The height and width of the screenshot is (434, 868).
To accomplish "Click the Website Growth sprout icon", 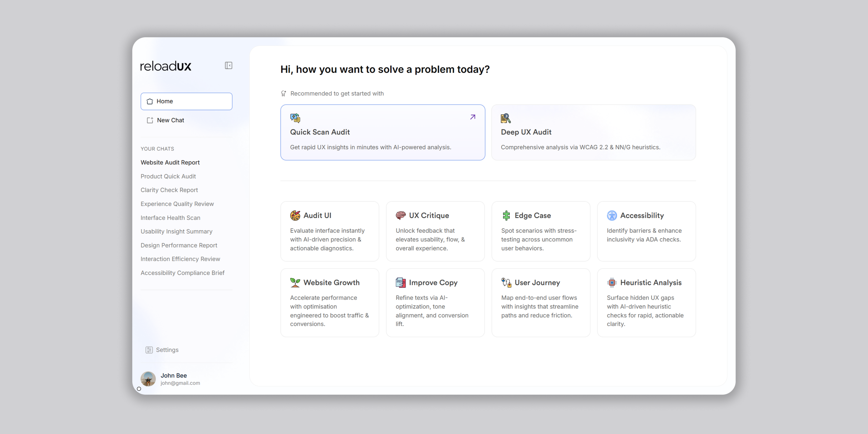I will (x=295, y=282).
